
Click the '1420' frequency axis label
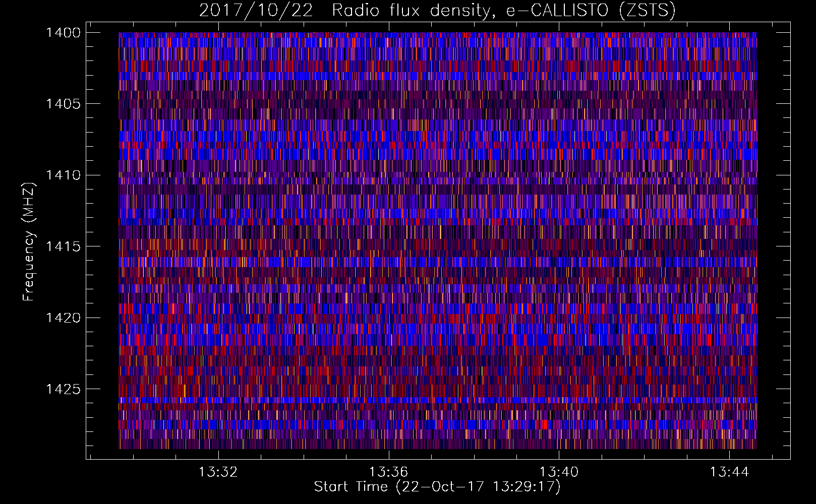point(63,318)
